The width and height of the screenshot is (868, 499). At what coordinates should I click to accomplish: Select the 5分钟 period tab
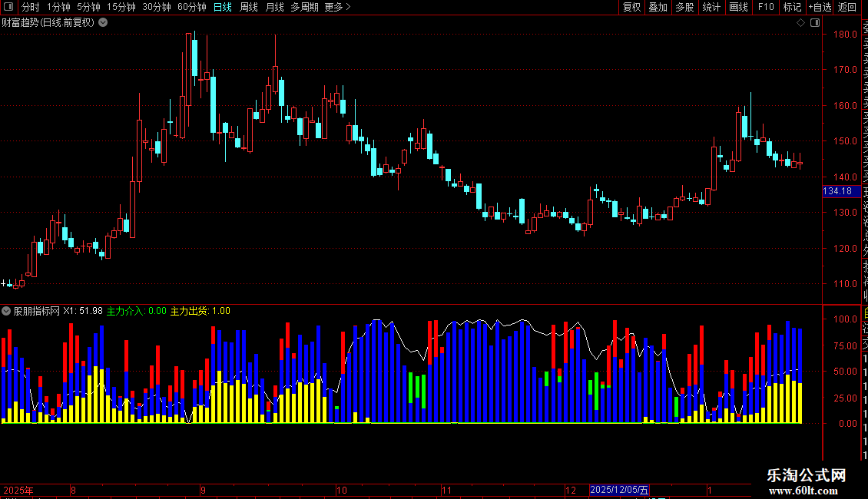click(x=88, y=7)
